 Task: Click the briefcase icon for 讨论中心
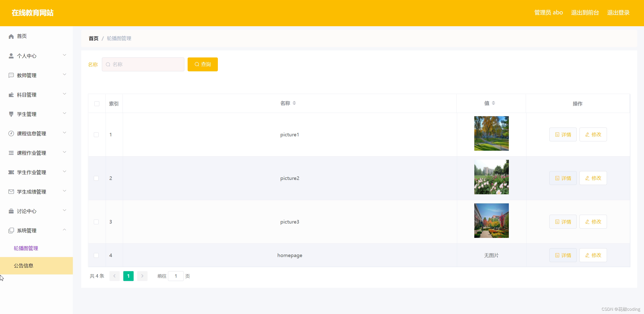click(x=11, y=211)
